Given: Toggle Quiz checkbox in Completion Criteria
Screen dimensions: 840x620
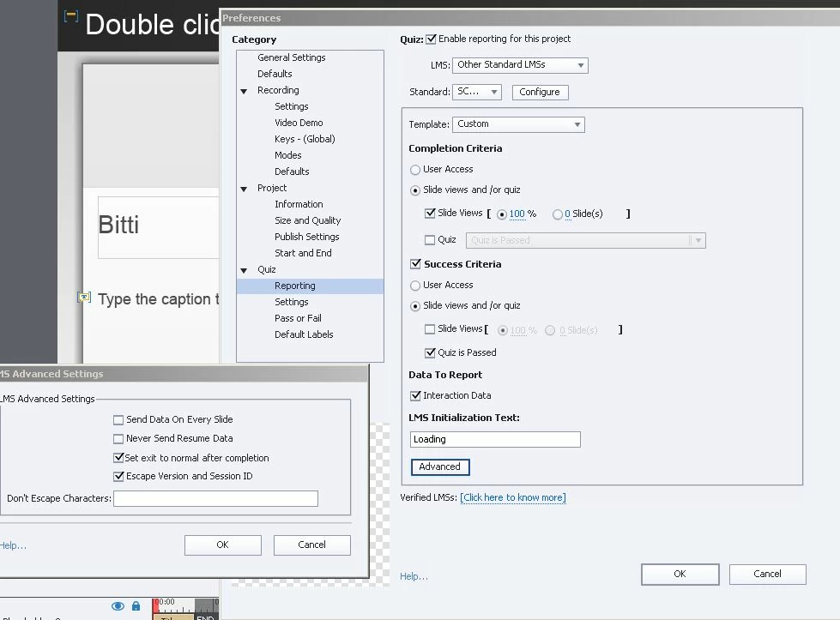Looking at the screenshot, I should pos(430,240).
